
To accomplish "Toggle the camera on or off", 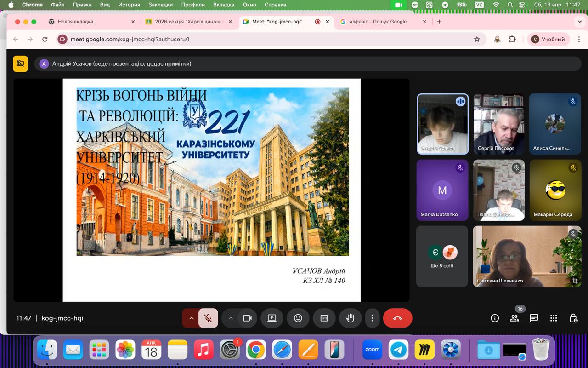I will 248,318.
